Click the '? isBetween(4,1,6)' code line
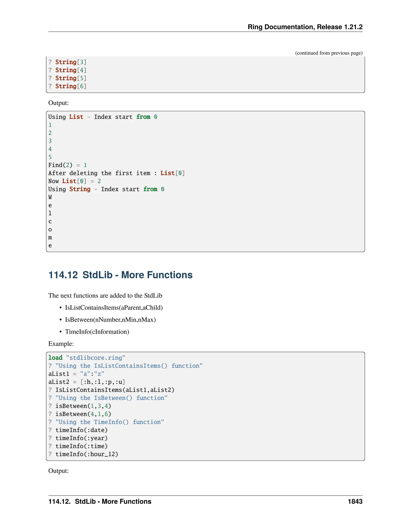411x532 pixels. click(80, 414)
